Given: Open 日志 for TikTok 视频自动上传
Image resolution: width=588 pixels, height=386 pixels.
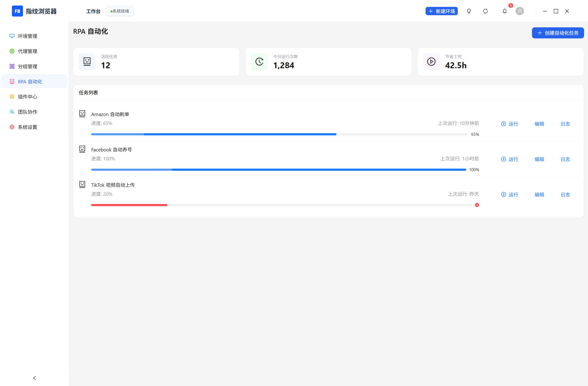Looking at the screenshot, I should click(565, 194).
